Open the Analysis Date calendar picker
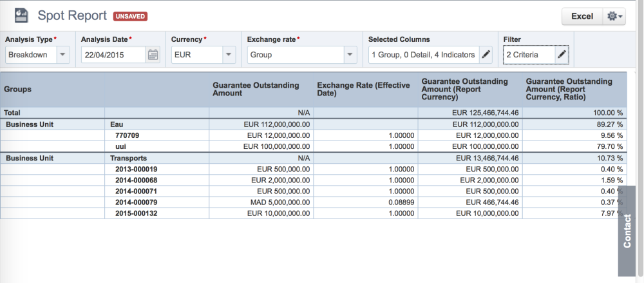The height and width of the screenshot is (283, 644). 153,55
